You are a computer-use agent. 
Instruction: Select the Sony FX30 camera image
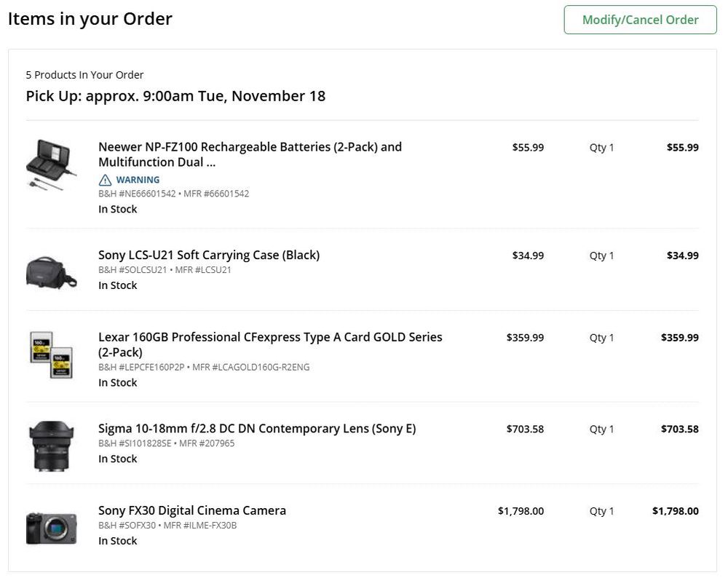coord(51,520)
